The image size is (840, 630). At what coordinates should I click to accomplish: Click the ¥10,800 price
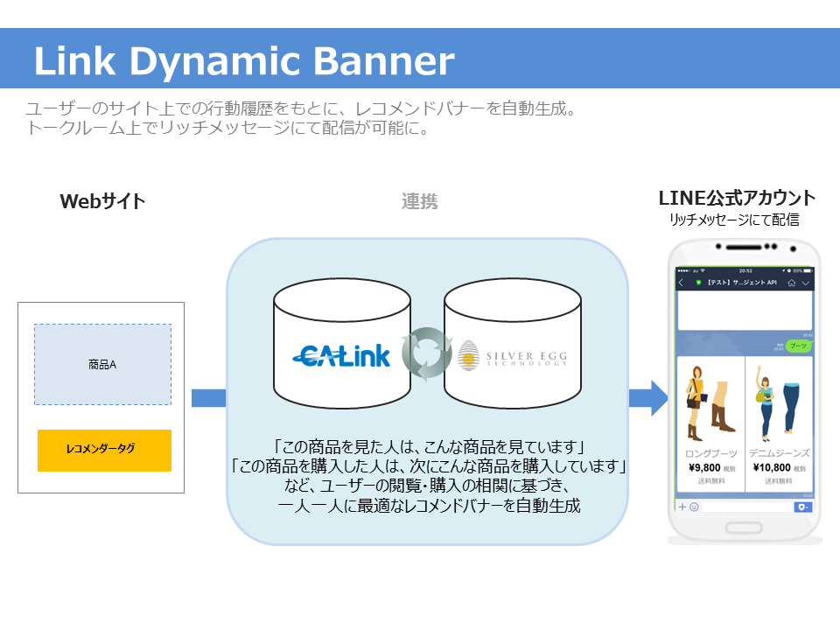click(772, 467)
